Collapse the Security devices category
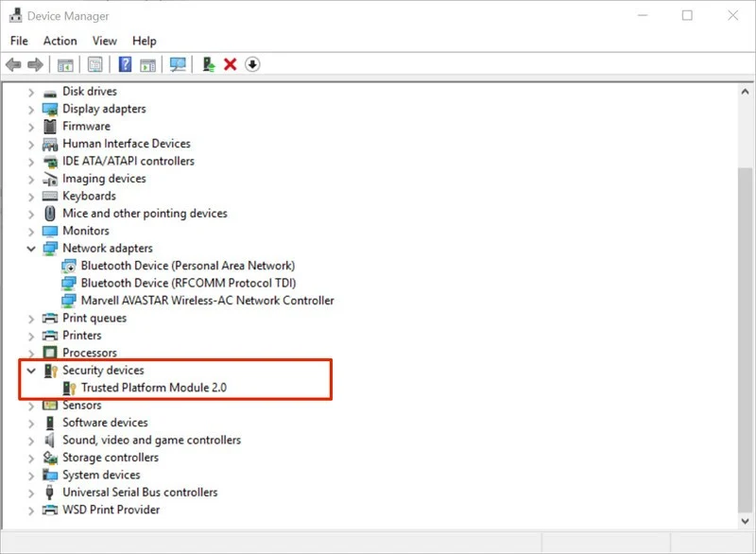756x554 pixels. (31, 371)
